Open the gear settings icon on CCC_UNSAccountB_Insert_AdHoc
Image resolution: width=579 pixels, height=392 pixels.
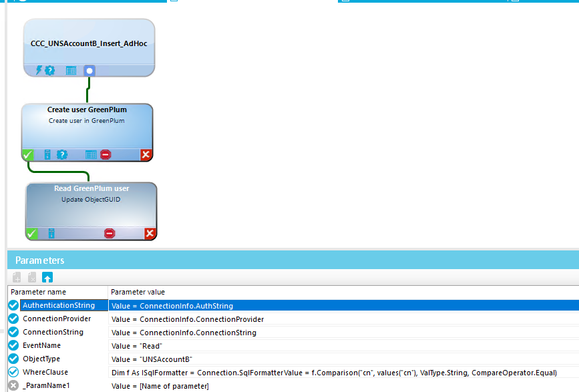(50, 69)
